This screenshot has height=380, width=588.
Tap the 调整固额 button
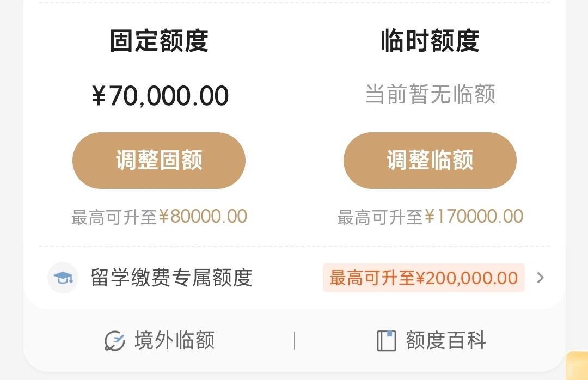(x=159, y=161)
